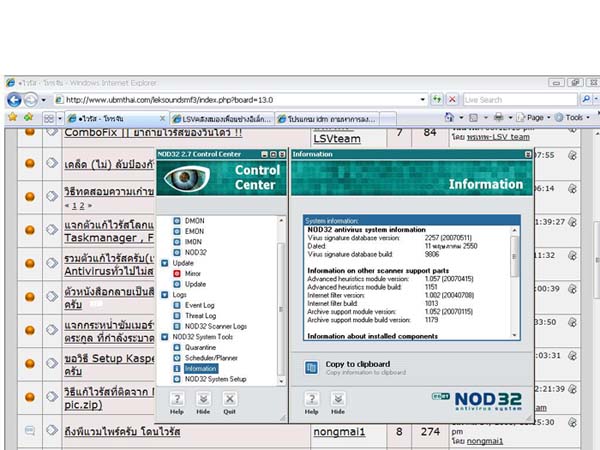Image resolution: width=600 pixels, height=450 pixels.
Task: Select the Update child item
Action: [195, 284]
